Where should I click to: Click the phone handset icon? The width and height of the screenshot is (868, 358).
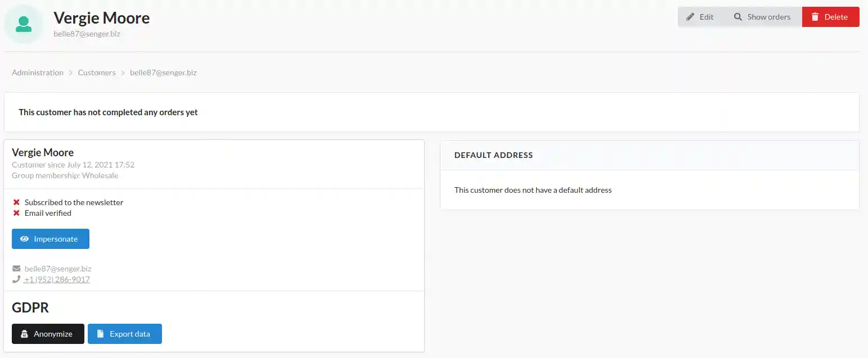(16, 279)
